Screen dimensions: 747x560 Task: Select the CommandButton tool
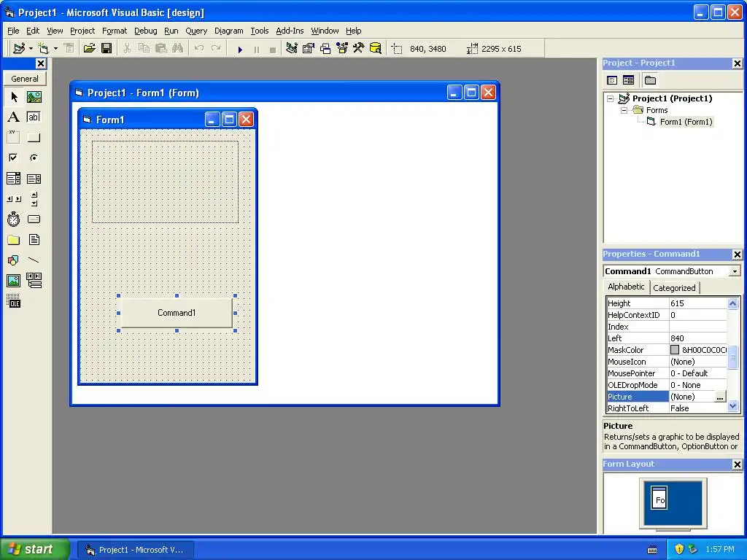coord(34,138)
